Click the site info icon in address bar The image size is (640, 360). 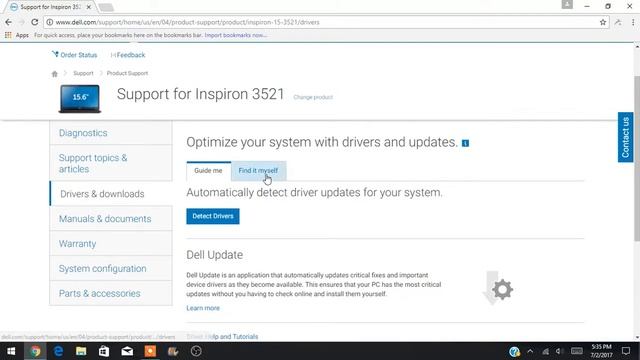point(49,22)
